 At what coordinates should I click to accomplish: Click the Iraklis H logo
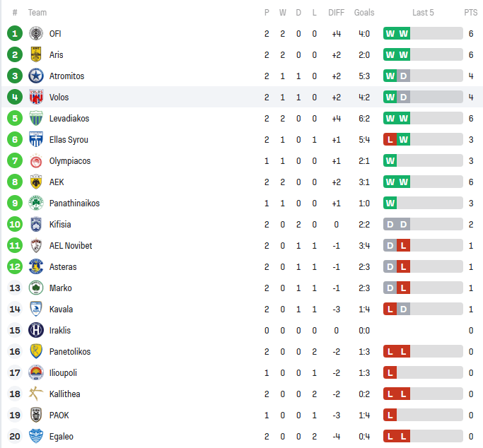tap(36, 330)
